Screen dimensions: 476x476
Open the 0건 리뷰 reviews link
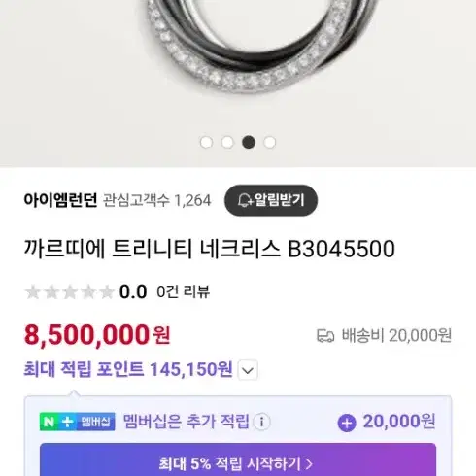(184, 291)
